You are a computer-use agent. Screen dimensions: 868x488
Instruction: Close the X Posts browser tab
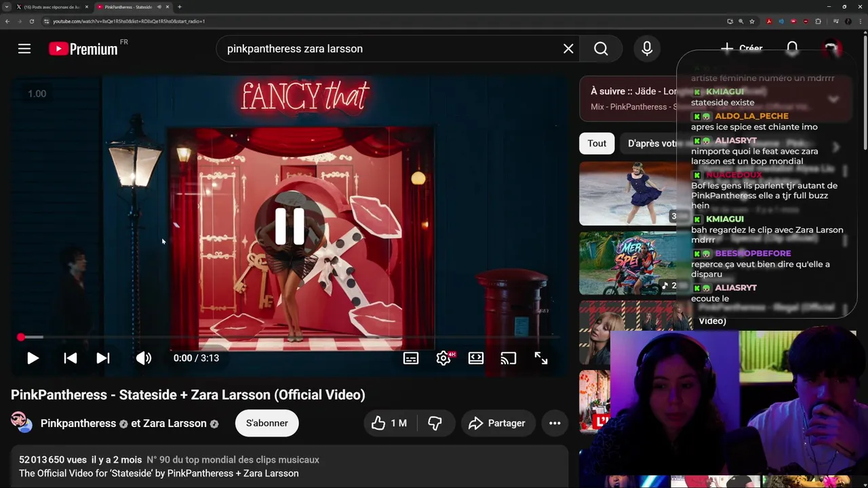(87, 7)
